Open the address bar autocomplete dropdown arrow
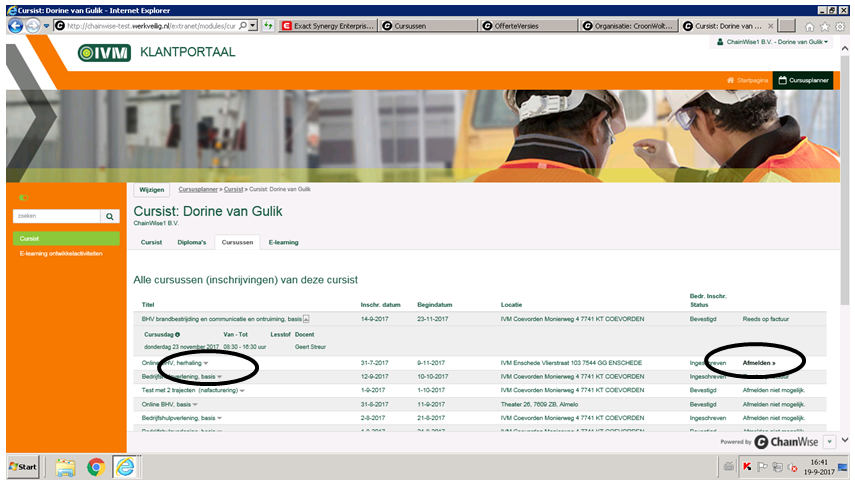 (x=253, y=26)
